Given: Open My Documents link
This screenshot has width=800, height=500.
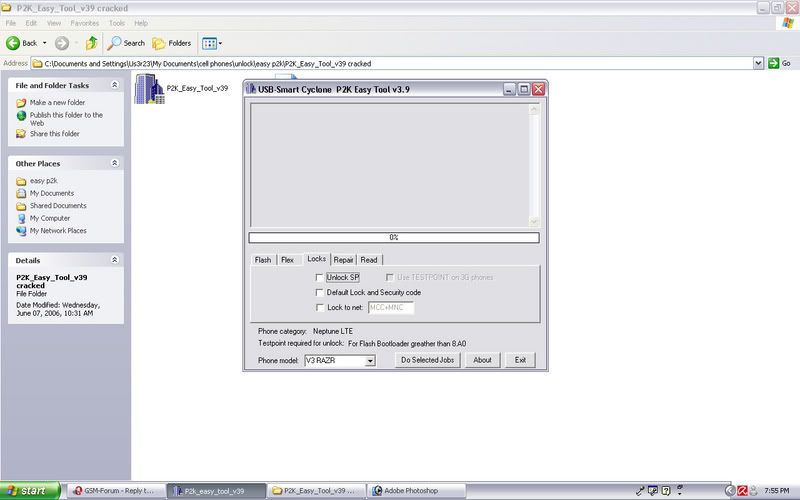Looking at the screenshot, I should point(52,193).
